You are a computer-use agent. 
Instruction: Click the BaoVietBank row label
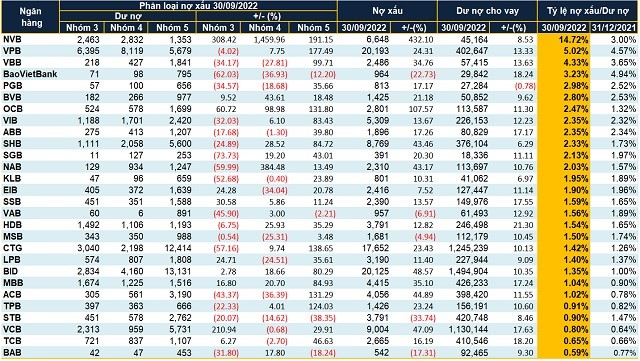(30, 74)
